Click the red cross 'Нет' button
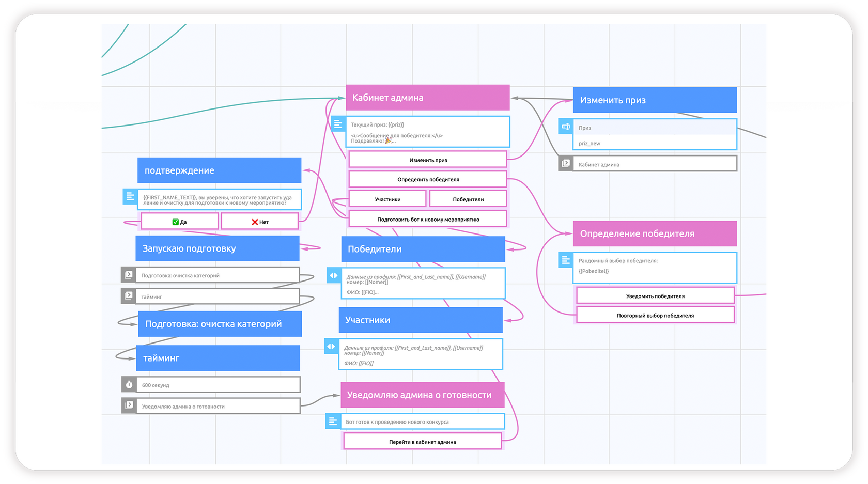 [260, 222]
